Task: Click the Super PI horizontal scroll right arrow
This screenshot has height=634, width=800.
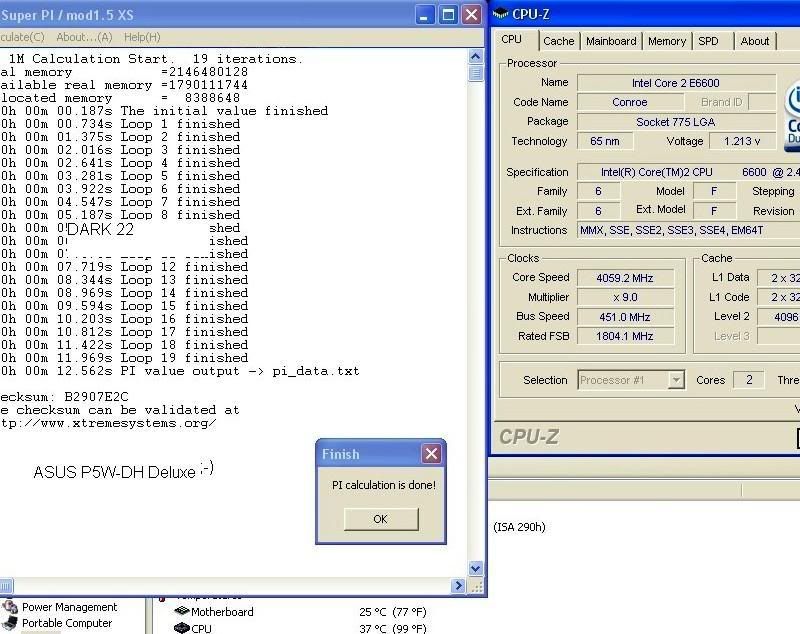Action: 458,586
